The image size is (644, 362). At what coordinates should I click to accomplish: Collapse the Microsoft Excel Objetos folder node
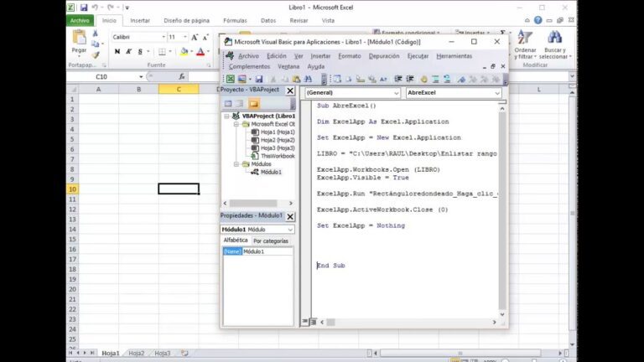click(x=236, y=124)
